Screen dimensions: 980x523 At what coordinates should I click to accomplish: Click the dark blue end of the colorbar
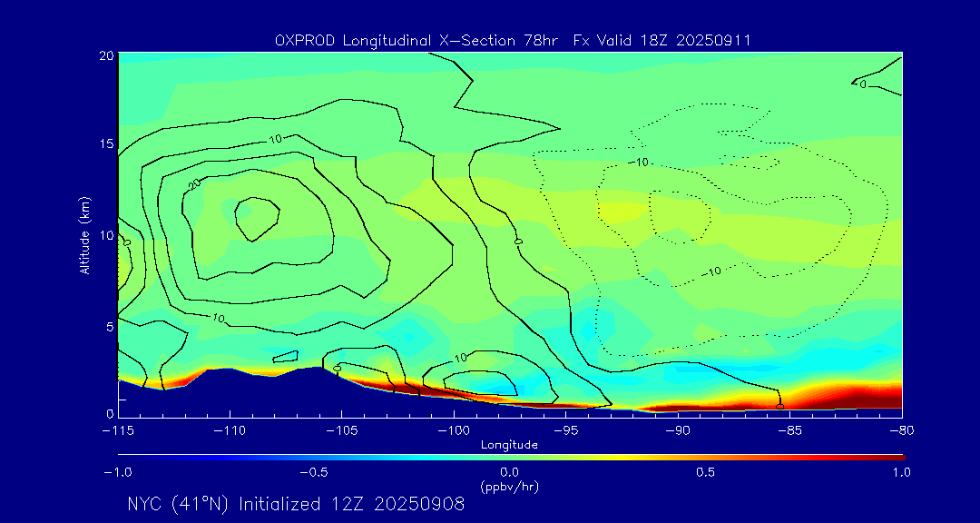123,457
